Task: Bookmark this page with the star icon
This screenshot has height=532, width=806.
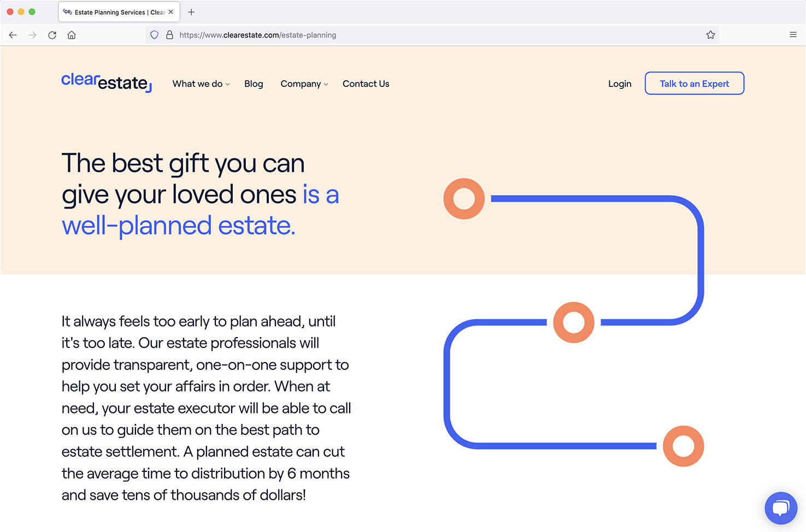Action: pos(710,35)
